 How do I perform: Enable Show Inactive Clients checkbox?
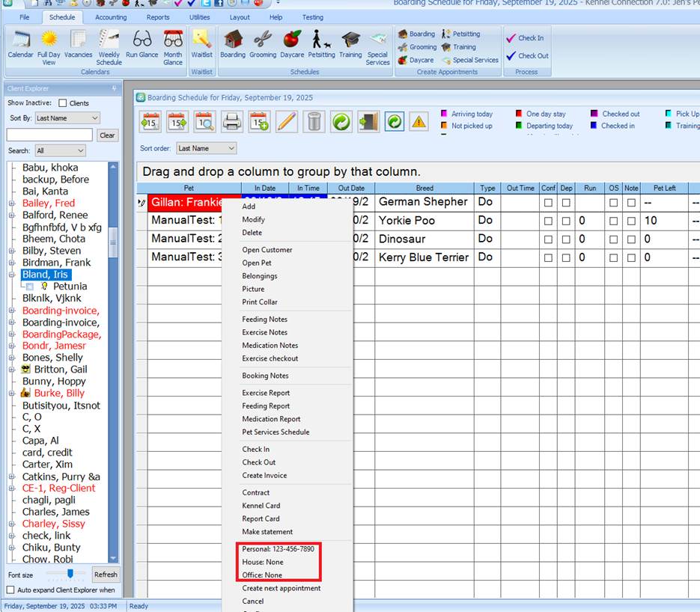coord(63,103)
